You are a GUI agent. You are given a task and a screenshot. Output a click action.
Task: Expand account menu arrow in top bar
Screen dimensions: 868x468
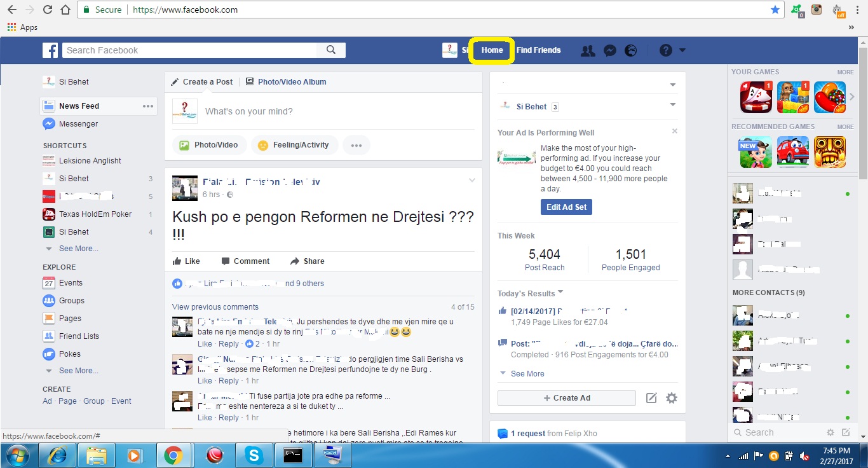click(682, 50)
